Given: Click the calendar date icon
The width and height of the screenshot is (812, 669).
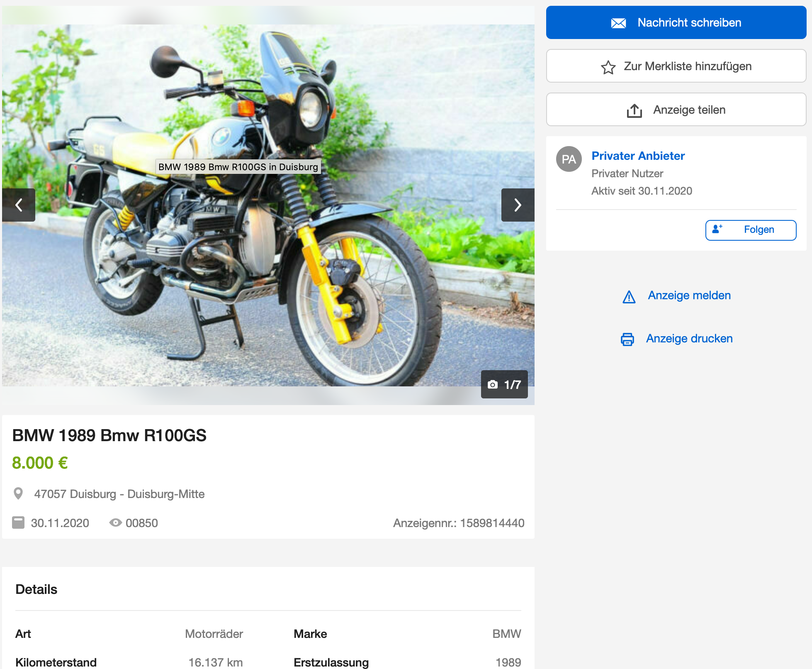Looking at the screenshot, I should coord(18,523).
